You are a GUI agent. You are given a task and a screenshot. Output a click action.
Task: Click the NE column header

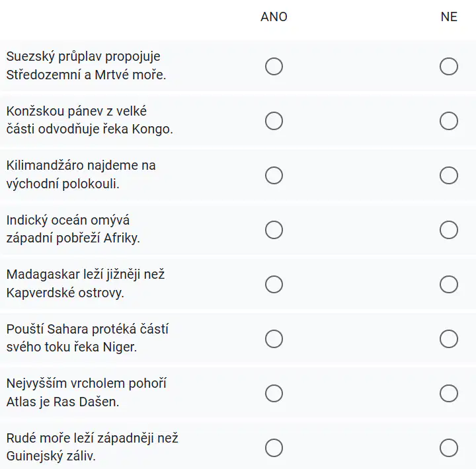pos(449,17)
